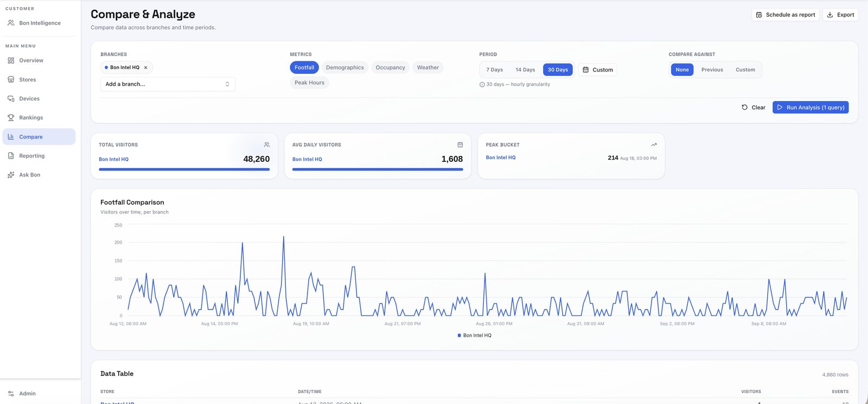Open the Admin section
Image resolution: width=868 pixels, height=404 pixels.
pyautogui.click(x=39, y=394)
